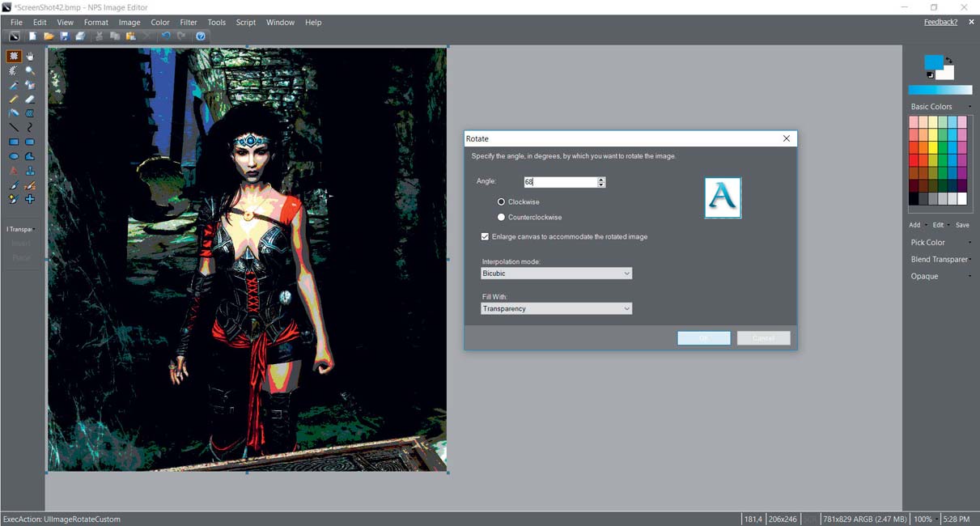
Task: Select the ellipse shape tool
Action: (14, 156)
